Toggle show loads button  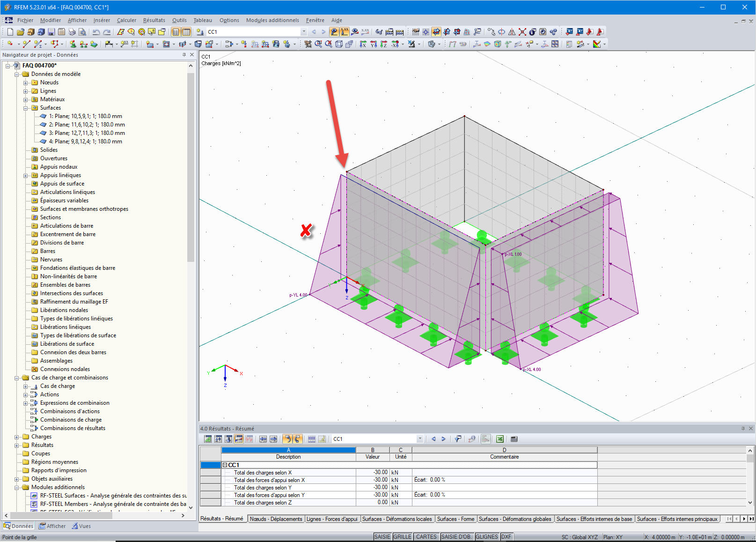coord(334,32)
